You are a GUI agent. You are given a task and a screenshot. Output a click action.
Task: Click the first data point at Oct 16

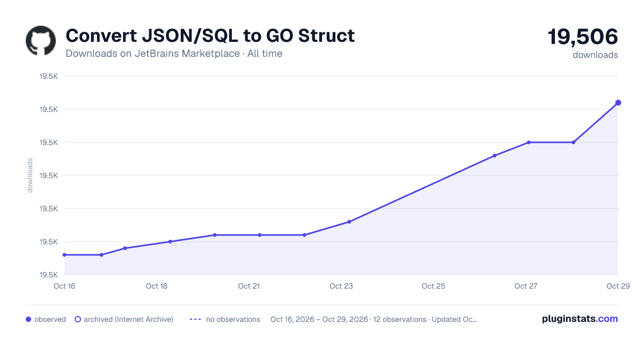tap(64, 255)
